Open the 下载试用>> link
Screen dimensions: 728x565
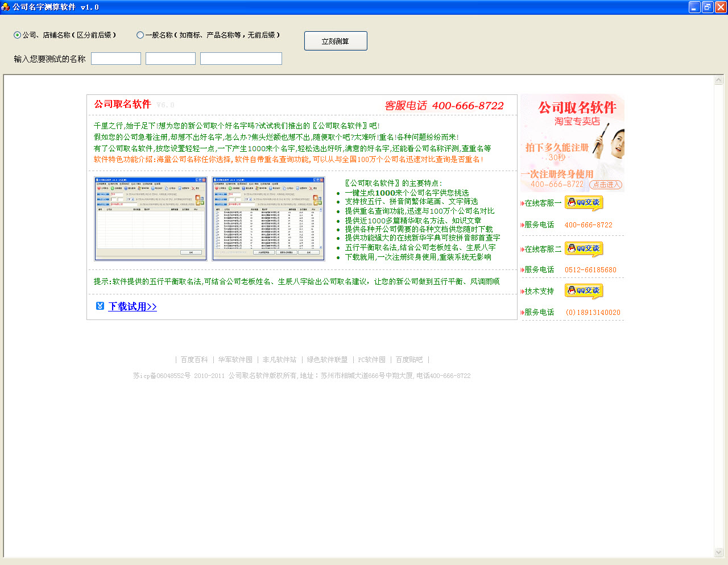(131, 306)
